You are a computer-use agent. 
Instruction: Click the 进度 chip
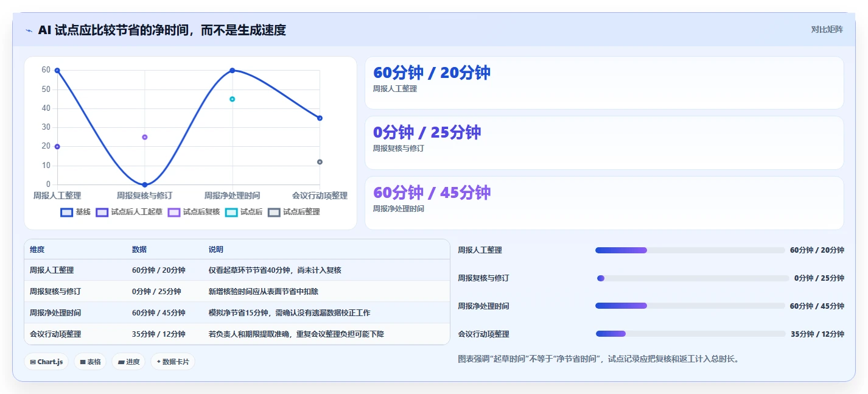point(128,362)
